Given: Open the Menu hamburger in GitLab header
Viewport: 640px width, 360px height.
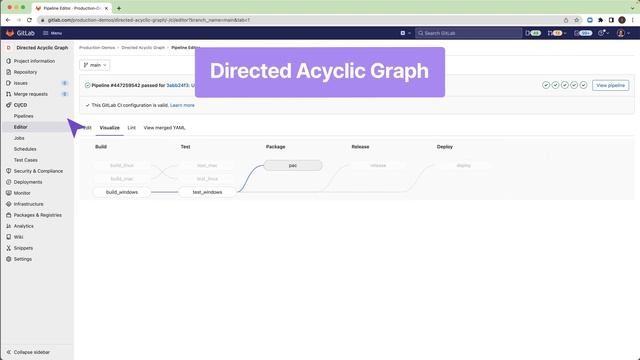Looking at the screenshot, I should [53, 33].
